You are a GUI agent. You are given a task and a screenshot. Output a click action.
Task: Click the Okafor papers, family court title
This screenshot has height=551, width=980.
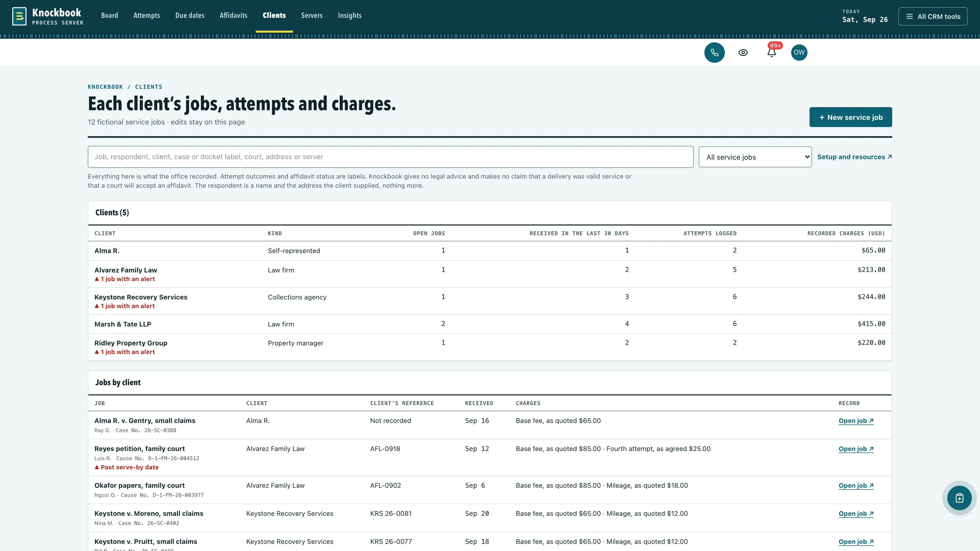(139, 486)
